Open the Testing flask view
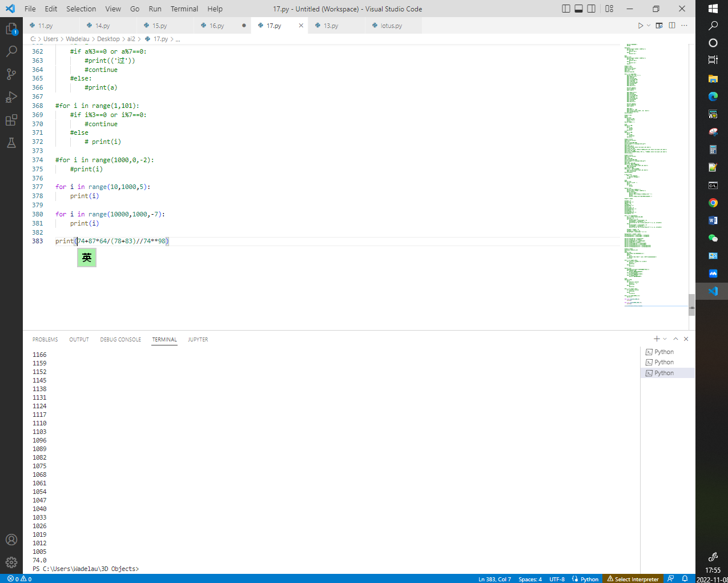This screenshot has height=583, width=728. point(11,143)
